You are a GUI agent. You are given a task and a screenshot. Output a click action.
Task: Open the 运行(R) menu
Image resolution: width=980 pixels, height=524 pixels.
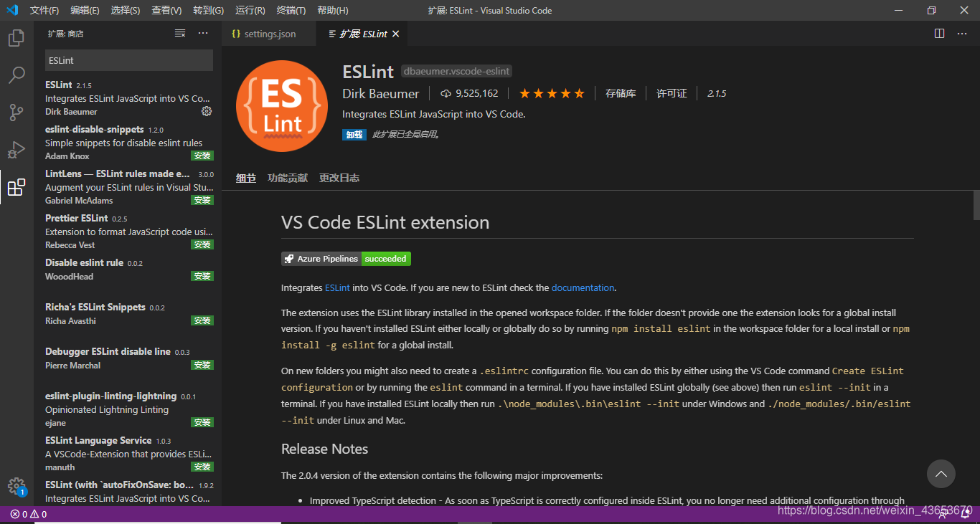[250, 10]
